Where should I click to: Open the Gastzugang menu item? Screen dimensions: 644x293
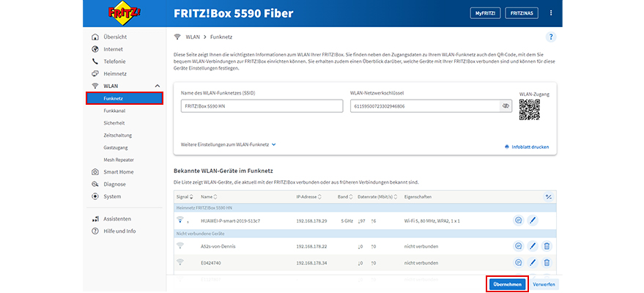point(116,147)
